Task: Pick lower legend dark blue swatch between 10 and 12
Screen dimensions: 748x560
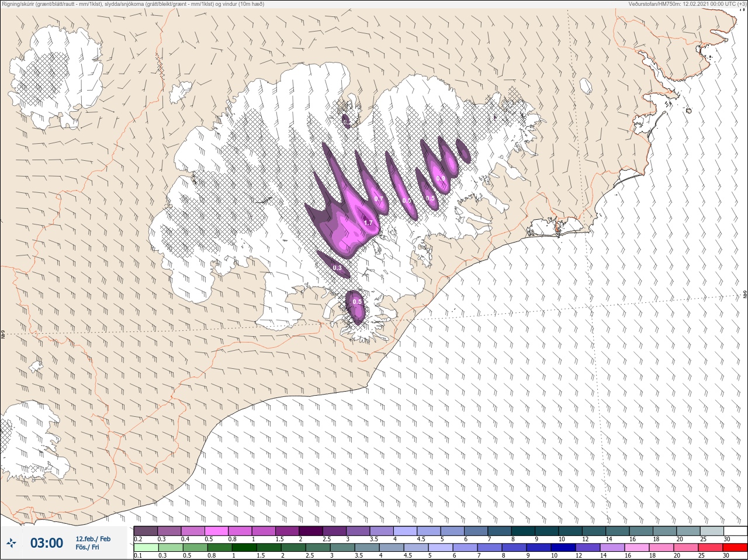Action: click(x=563, y=548)
